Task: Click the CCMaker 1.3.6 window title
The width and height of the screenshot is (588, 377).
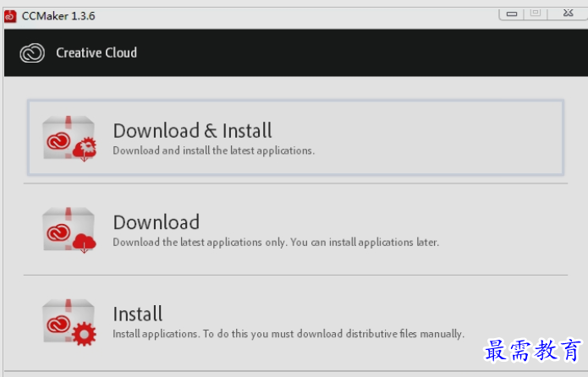Action: coord(58,16)
